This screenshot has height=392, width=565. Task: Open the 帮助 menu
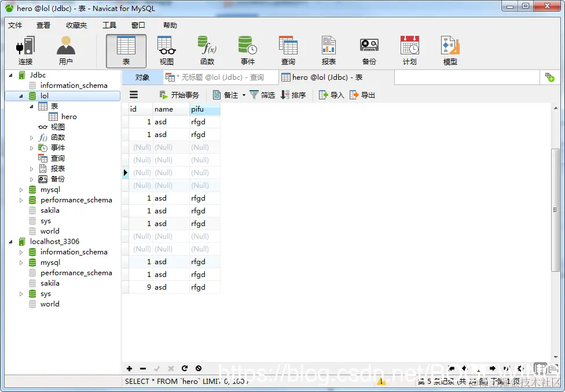[170, 25]
